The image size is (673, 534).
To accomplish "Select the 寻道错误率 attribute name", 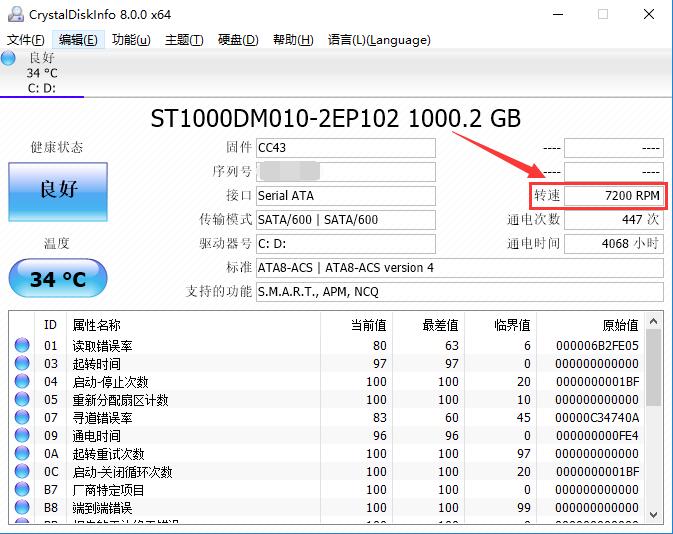I will [x=102, y=418].
